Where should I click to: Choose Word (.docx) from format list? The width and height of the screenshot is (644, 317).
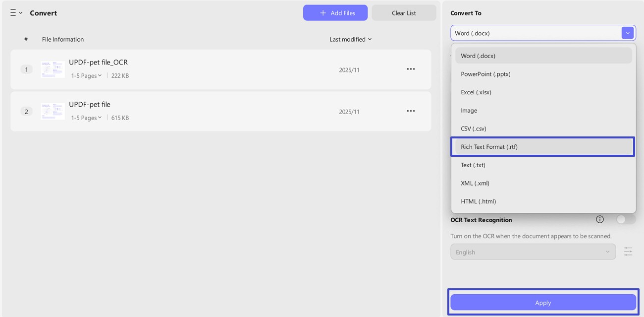coord(543,56)
